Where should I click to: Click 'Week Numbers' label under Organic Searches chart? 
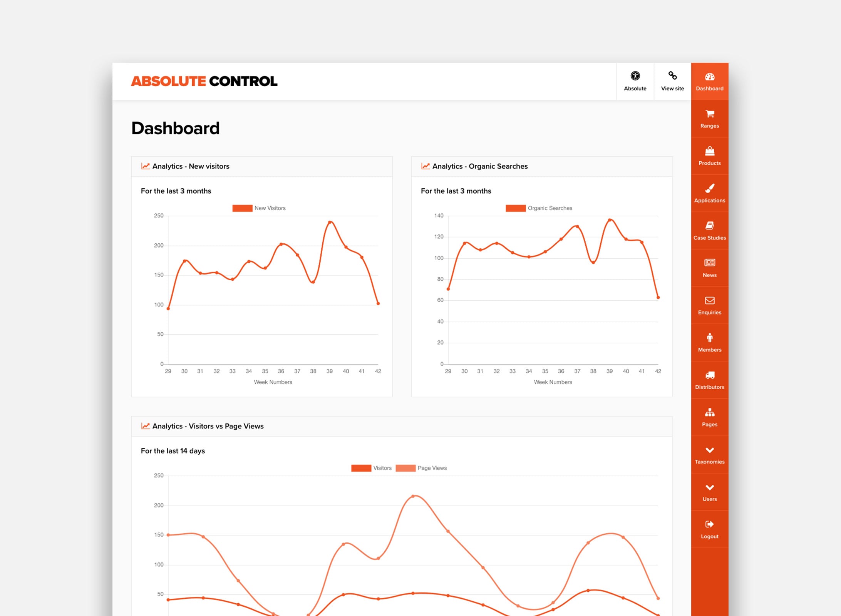click(553, 382)
